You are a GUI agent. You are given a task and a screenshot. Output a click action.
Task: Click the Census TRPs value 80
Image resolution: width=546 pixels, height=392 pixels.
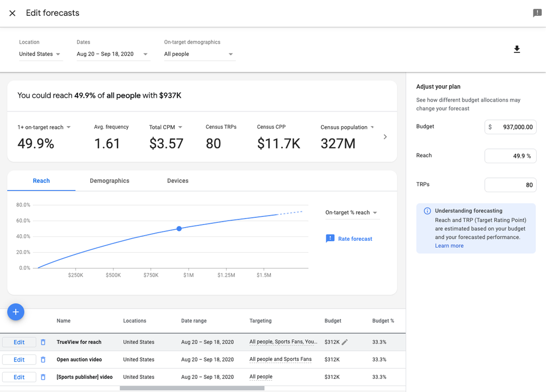click(x=213, y=144)
